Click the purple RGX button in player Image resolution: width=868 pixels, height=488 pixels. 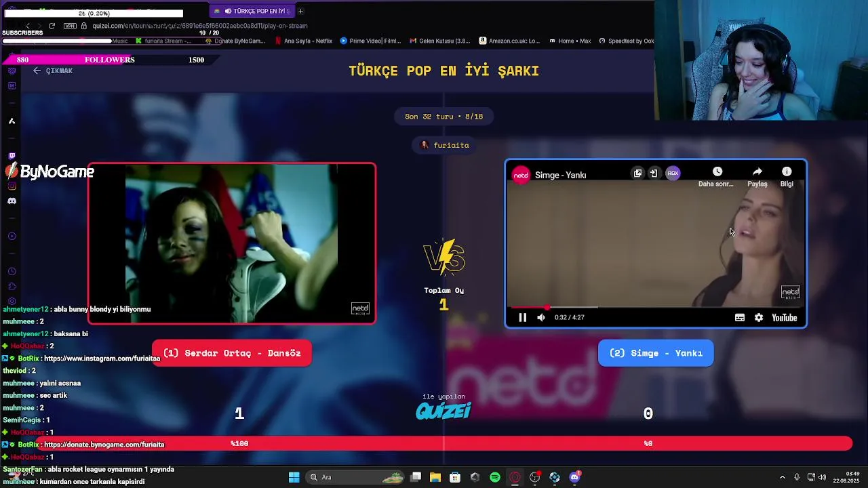(673, 173)
